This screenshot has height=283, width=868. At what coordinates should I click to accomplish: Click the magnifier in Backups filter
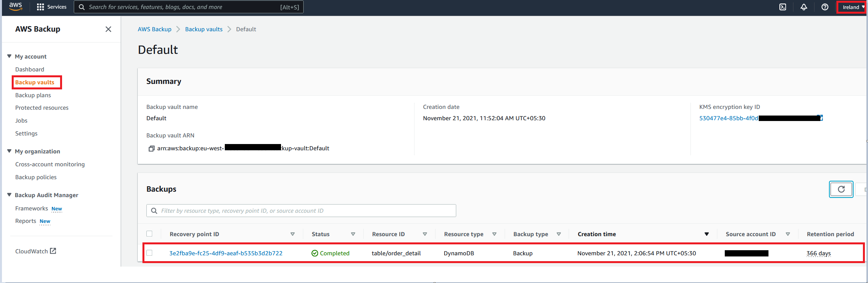click(x=154, y=211)
